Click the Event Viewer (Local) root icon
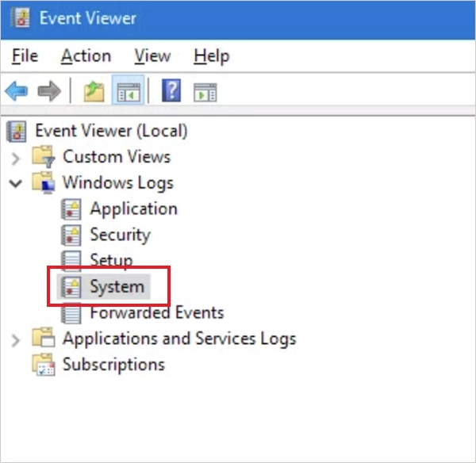The width and height of the screenshot is (476, 463). point(17,132)
